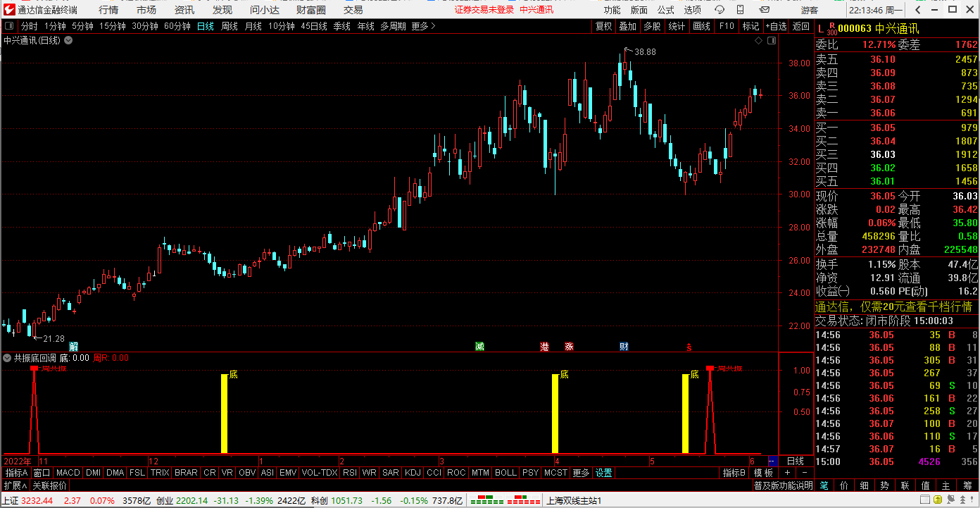Click the 设置 indicator settings button

point(604,473)
